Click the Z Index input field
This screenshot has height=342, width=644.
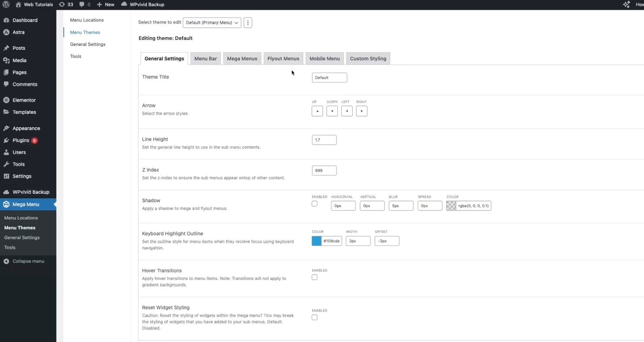coord(324,171)
